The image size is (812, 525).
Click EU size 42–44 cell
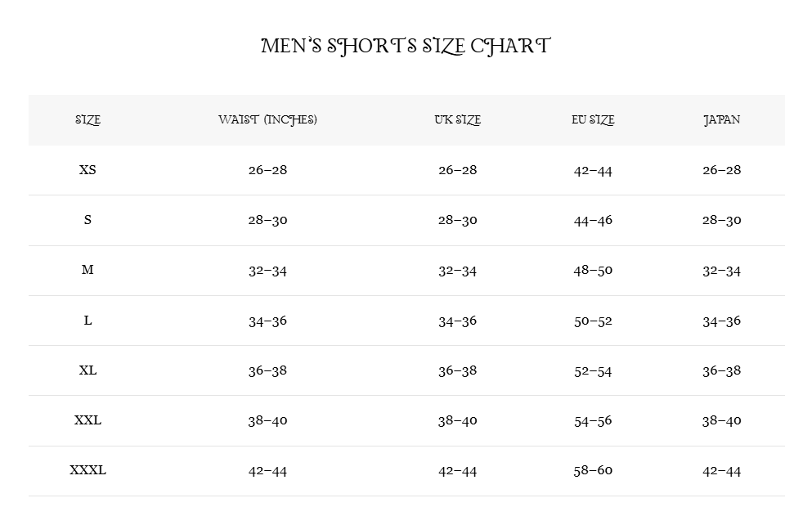(593, 170)
